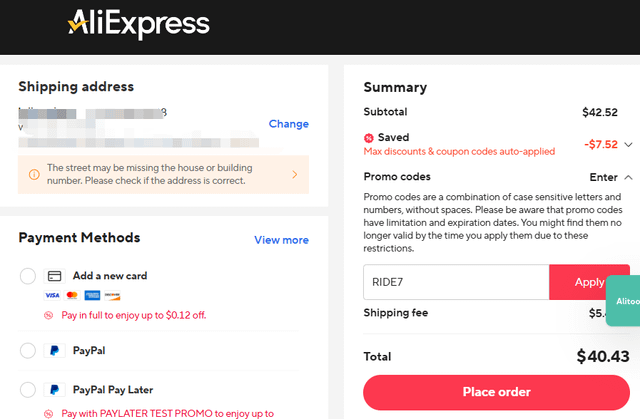Viewport: 640px width, 419px height.
Task: Click the promo code input field
Action: coord(456,282)
